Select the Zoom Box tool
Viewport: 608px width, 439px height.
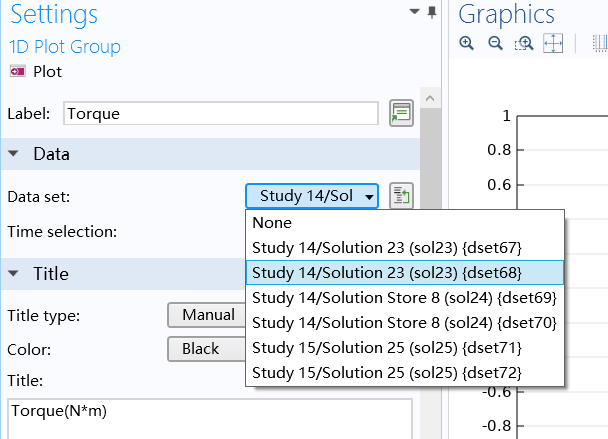click(524, 43)
